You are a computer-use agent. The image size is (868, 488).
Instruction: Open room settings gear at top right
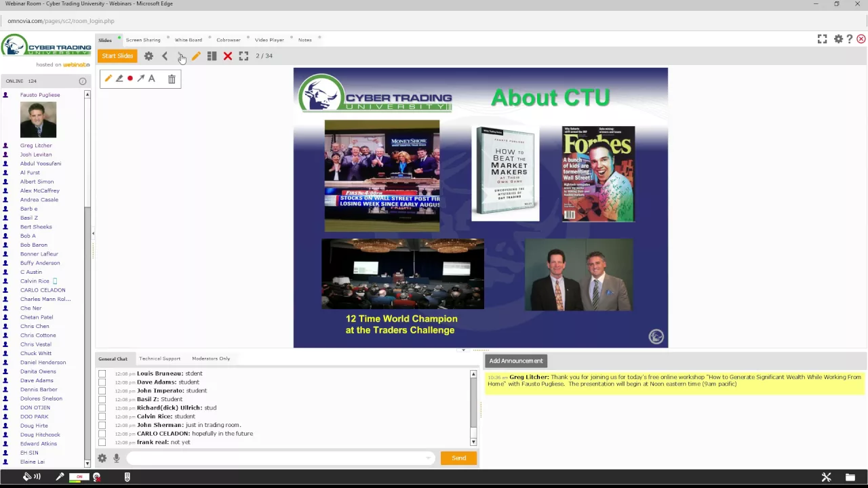838,39
